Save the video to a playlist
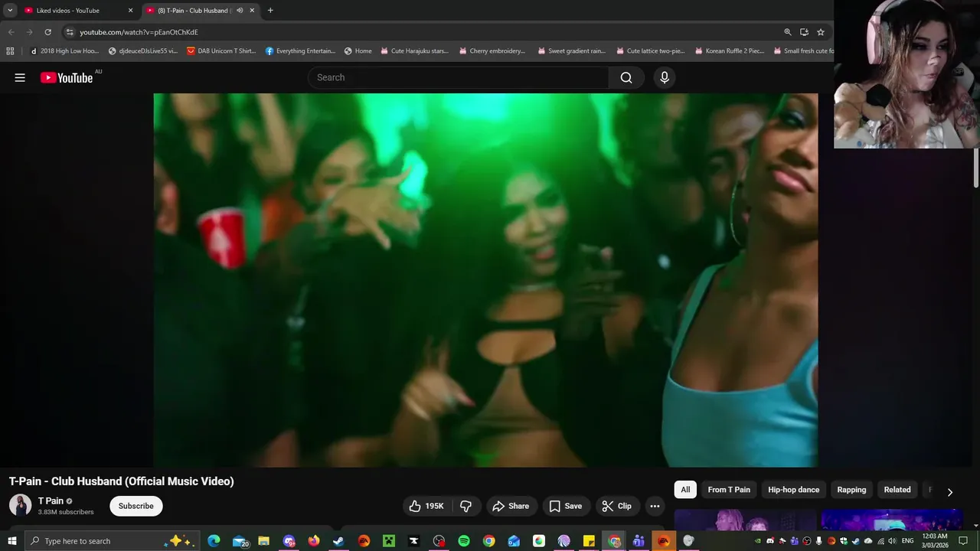980x551 pixels. tap(565, 506)
